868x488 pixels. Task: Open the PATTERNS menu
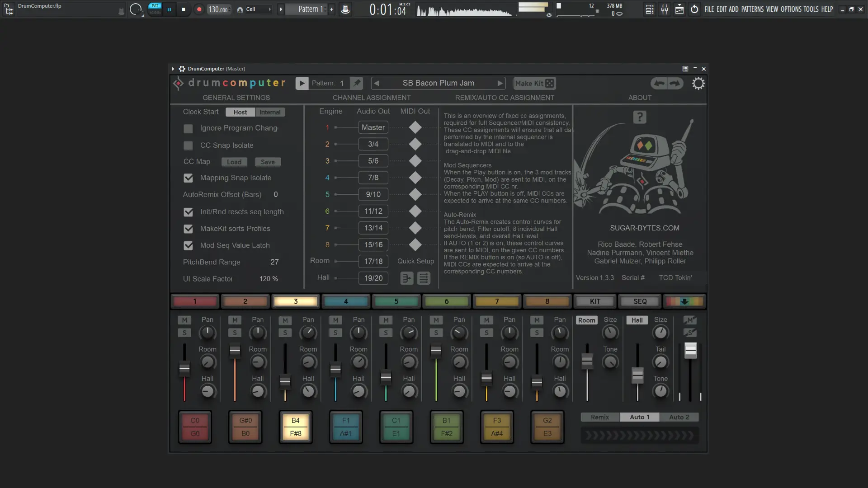coord(752,9)
